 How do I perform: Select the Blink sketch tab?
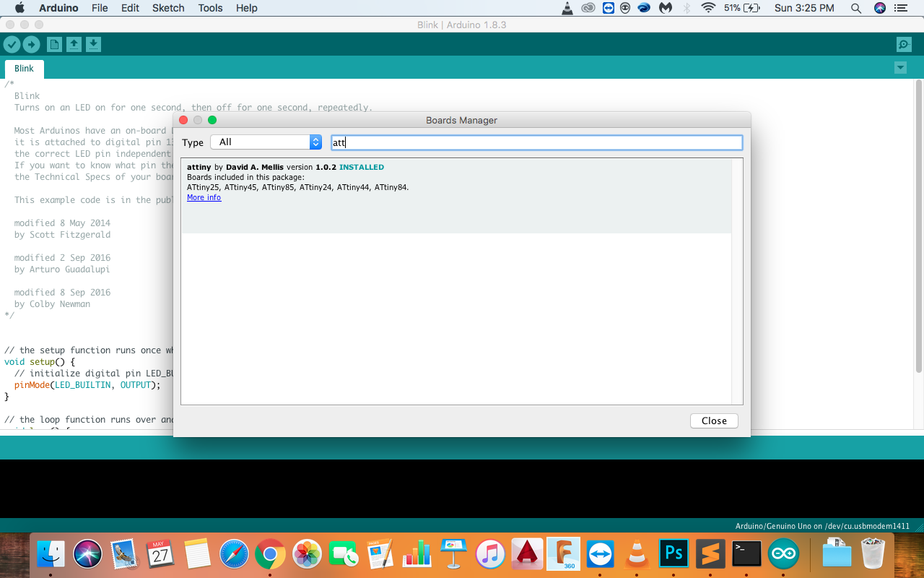(x=25, y=69)
